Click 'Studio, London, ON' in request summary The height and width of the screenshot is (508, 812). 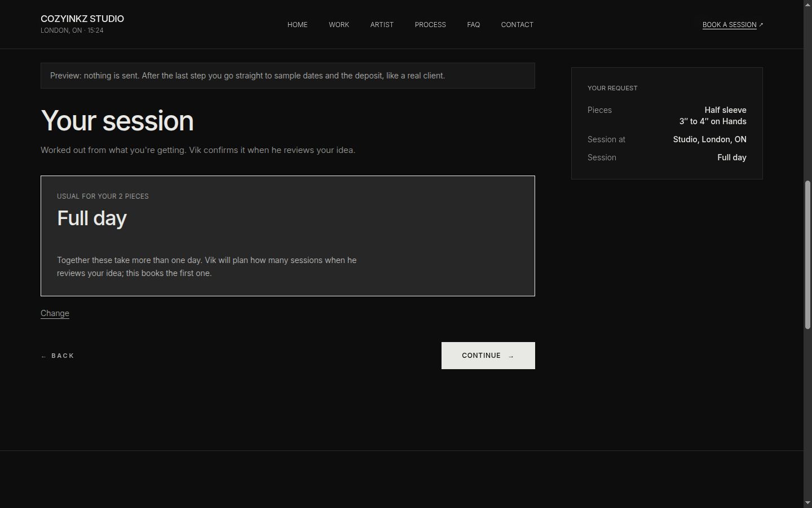pyautogui.click(x=709, y=139)
